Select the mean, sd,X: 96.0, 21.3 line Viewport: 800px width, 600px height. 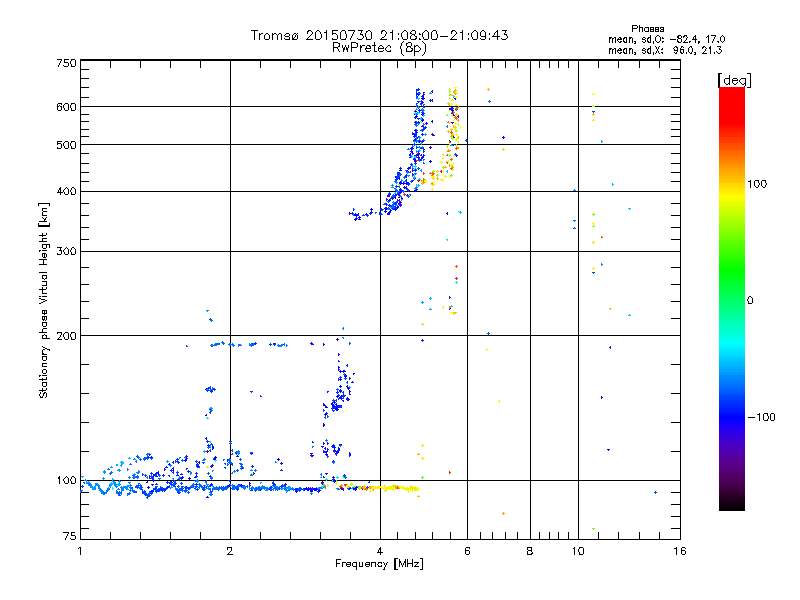(665, 50)
